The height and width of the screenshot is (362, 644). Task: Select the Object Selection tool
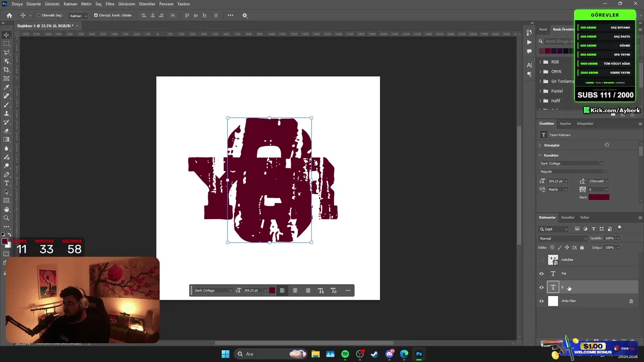(x=7, y=61)
